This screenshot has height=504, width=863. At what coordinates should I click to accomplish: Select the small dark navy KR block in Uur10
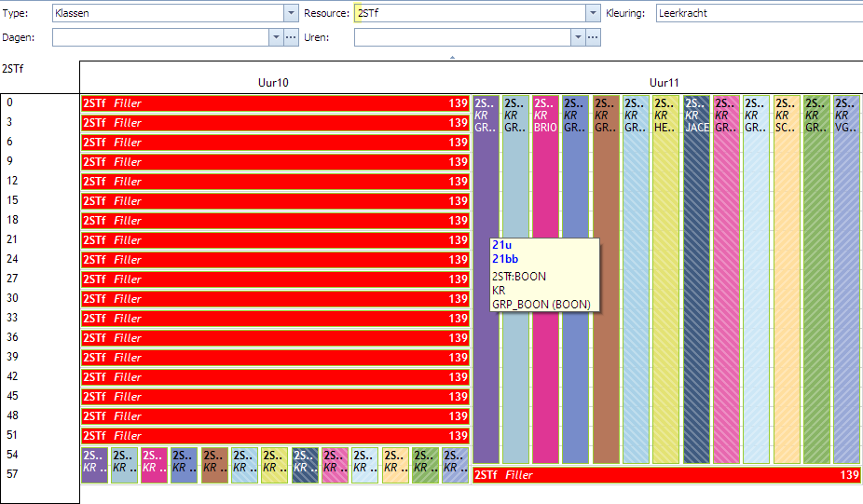[305, 466]
